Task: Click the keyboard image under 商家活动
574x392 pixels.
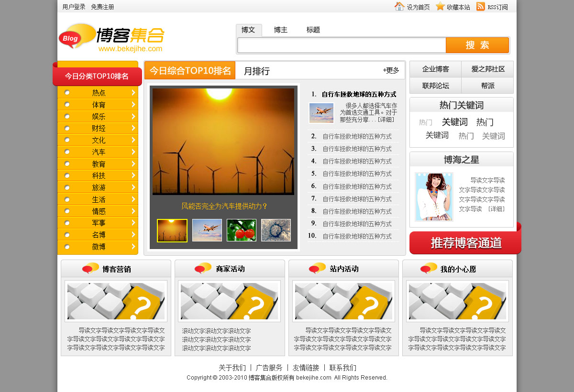Action: click(229, 301)
